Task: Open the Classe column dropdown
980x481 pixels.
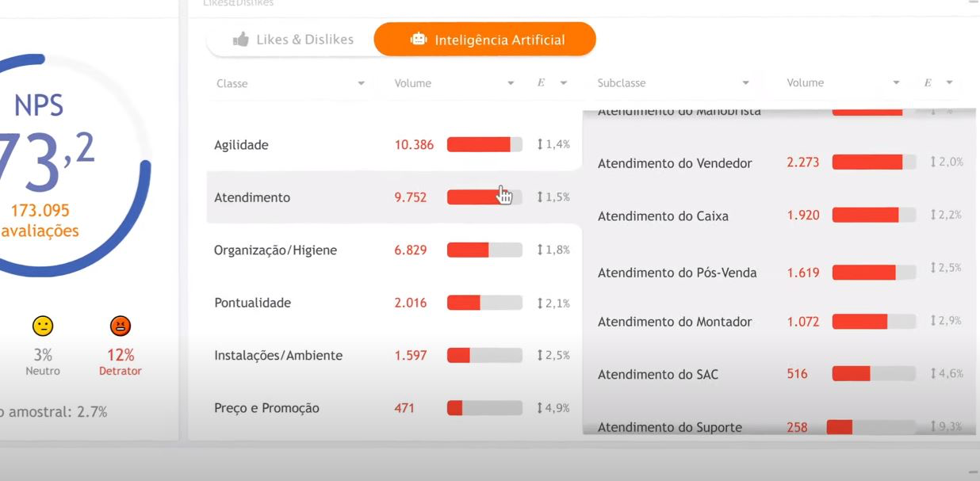Action: (361, 83)
